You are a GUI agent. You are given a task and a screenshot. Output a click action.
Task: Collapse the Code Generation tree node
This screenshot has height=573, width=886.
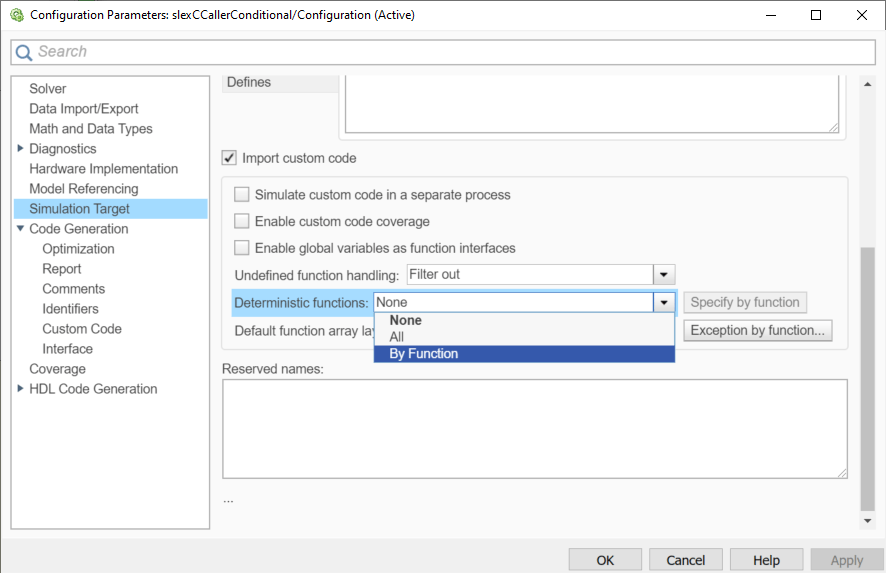(21, 229)
